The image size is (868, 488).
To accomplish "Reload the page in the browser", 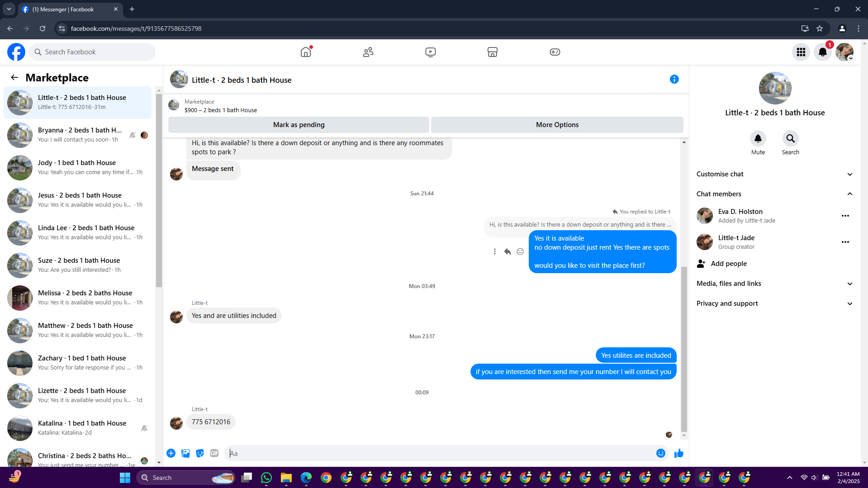I will [x=43, y=28].
